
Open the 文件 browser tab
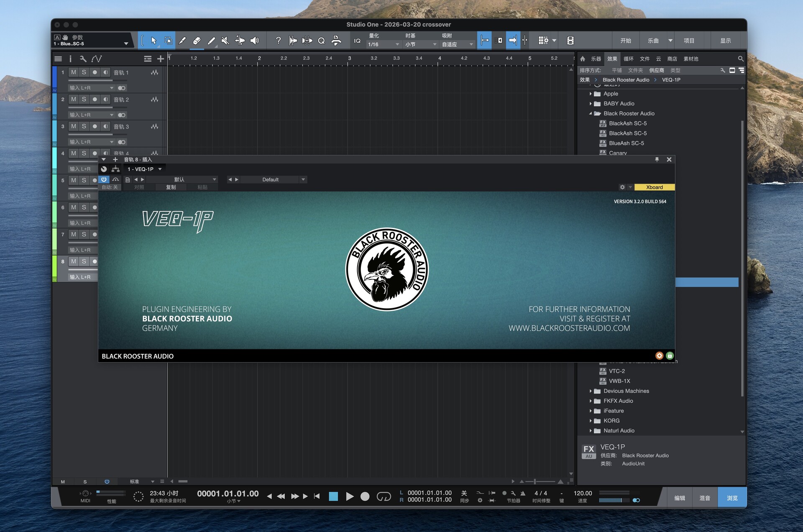click(644, 59)
